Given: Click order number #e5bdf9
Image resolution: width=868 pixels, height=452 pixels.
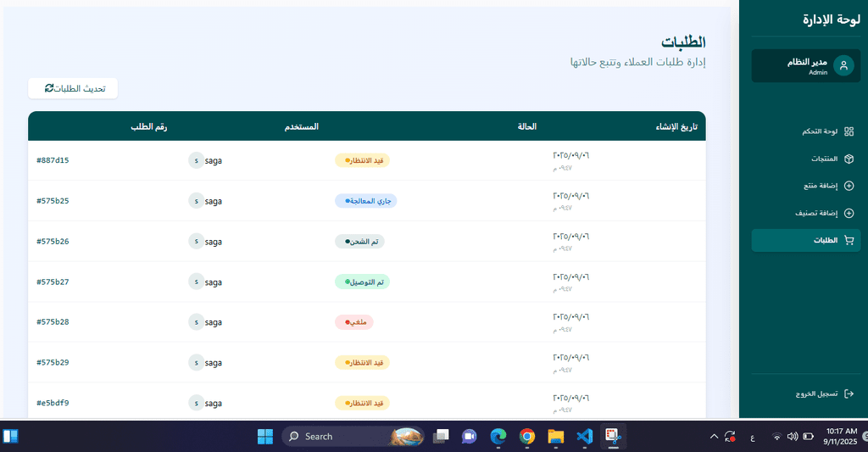Looking at the screenshot, I should pyautogui.click(x=53, y=403).
